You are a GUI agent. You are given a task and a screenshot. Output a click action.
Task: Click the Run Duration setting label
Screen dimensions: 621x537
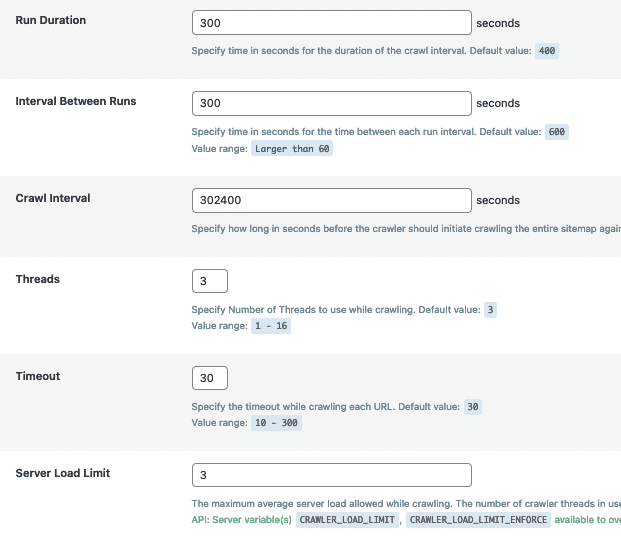tap(51, 20)
